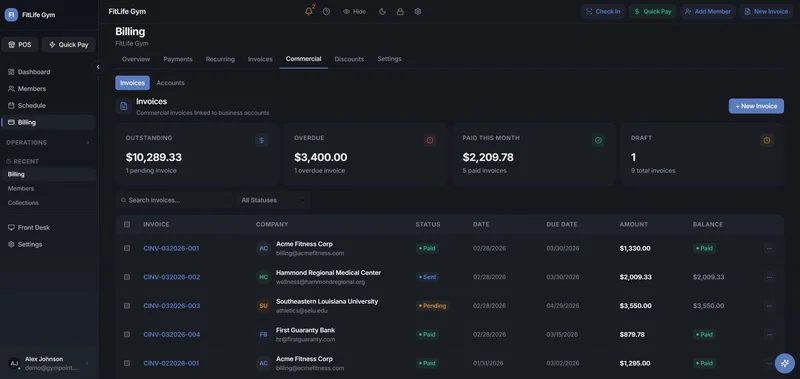This screenshot has height=379, width=800.
Task: Open Schedule in sidebar
Action: click(48, 106)
